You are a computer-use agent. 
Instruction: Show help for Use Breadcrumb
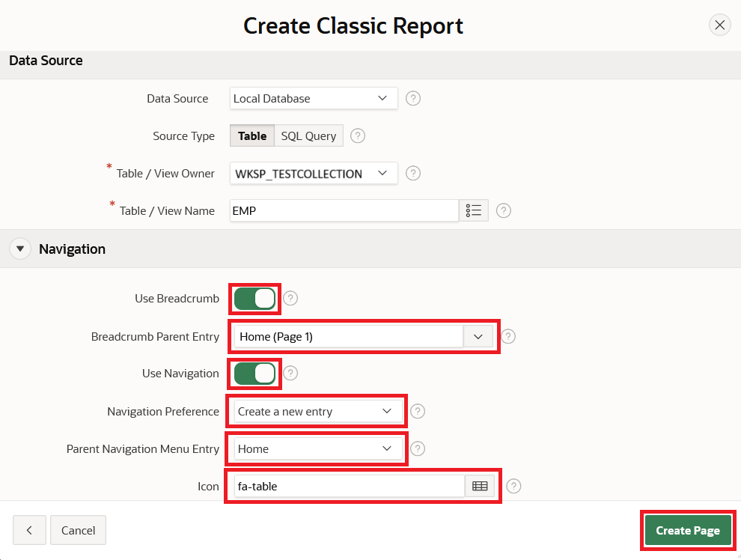(290, 299)
